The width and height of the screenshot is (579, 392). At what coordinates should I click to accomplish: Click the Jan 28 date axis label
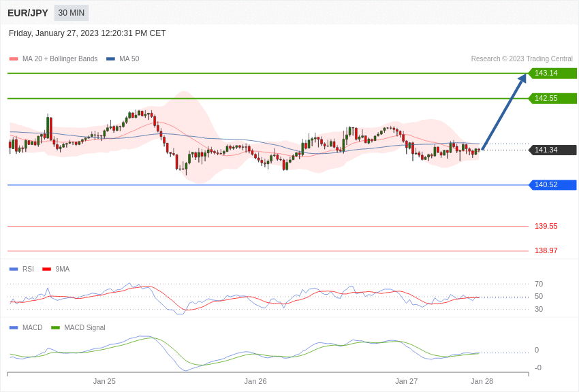click(482, 381)
